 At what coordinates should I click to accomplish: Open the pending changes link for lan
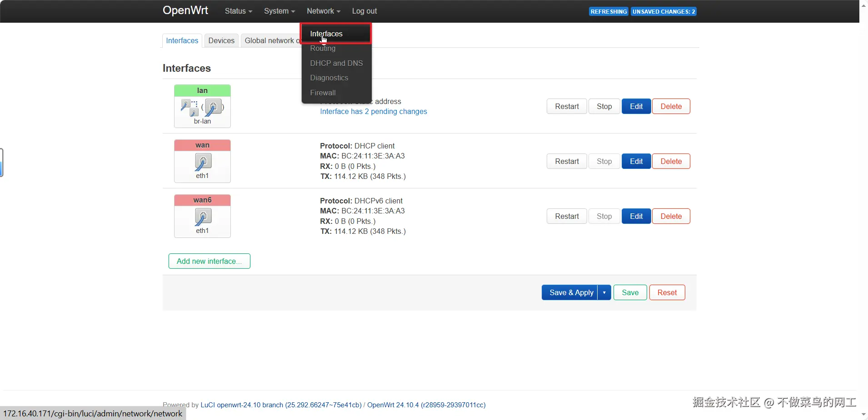click(374, 112)
